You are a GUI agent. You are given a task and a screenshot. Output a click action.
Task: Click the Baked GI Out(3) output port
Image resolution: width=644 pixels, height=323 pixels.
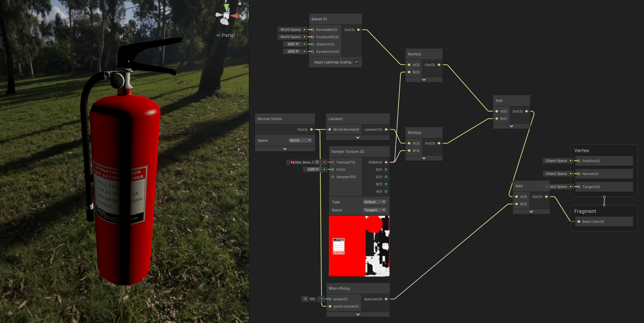[x=358, y=30]
